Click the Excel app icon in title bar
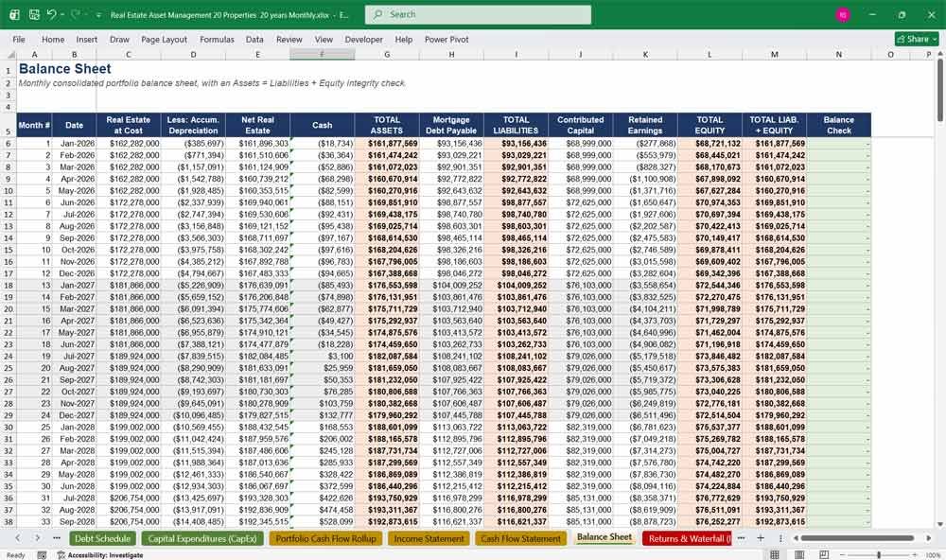Image resolution: width=946 pixels, height=560 pixels. tap(14, 14)
